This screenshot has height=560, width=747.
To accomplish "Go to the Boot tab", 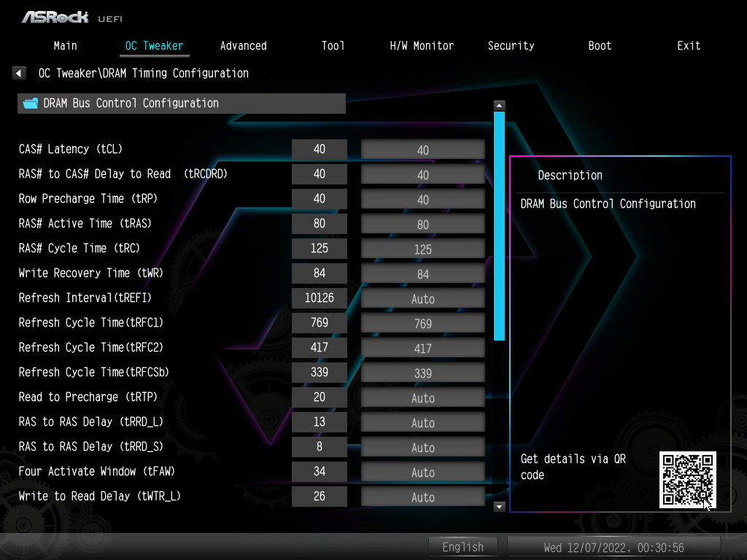I will [600, 45].
